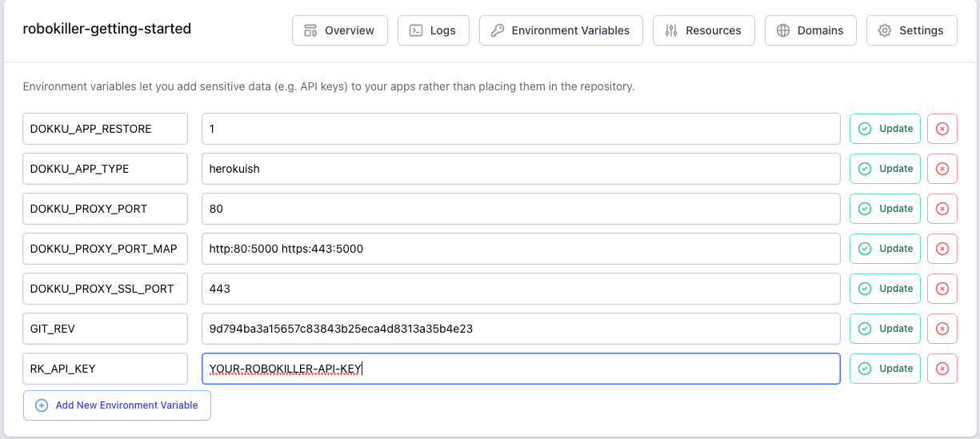Focus the DOKKU_APP_TYPE value field
This screenshot has height=439, width=980.
click(x=520, y=169)
